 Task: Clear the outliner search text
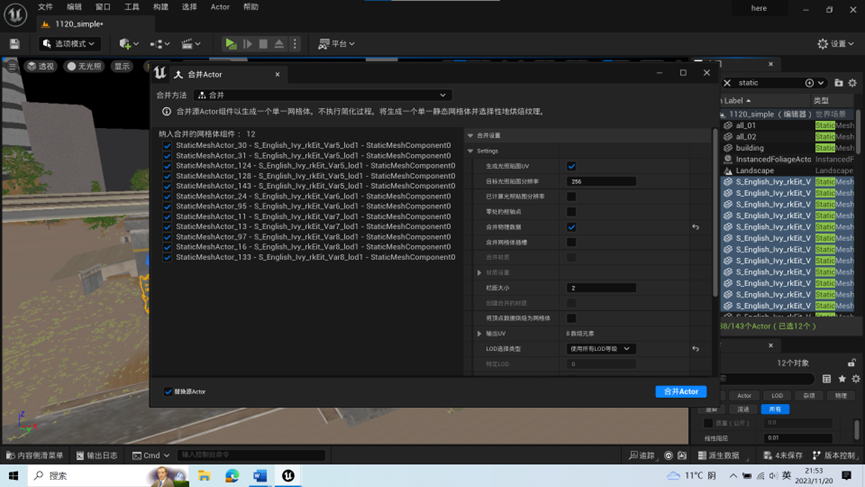[x=727, y=83]
